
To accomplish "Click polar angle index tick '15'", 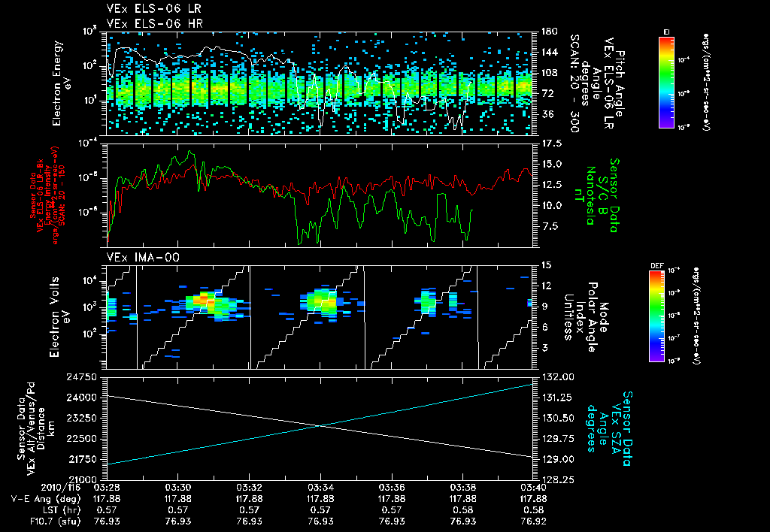I will click(x=546, y=265).
